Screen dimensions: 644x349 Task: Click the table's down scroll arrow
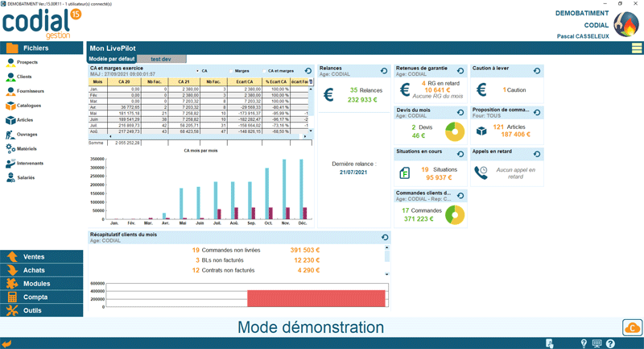tap(311, 131)
